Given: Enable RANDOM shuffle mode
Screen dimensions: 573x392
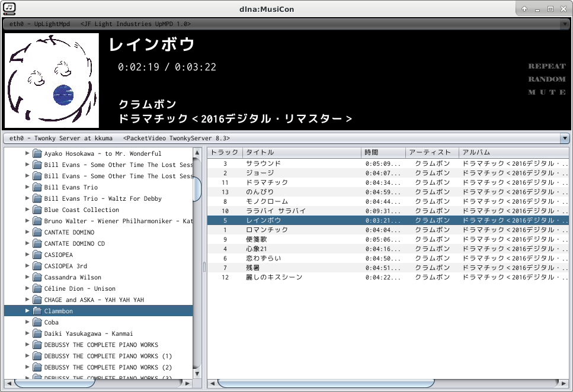Looking at the screenshot, I should 546,79.
